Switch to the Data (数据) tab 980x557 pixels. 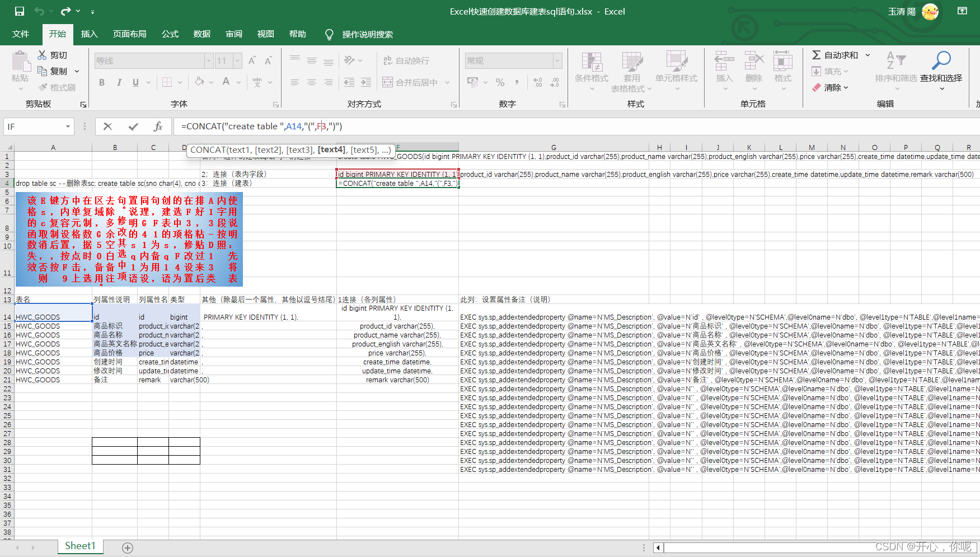(x=202, y=34)
